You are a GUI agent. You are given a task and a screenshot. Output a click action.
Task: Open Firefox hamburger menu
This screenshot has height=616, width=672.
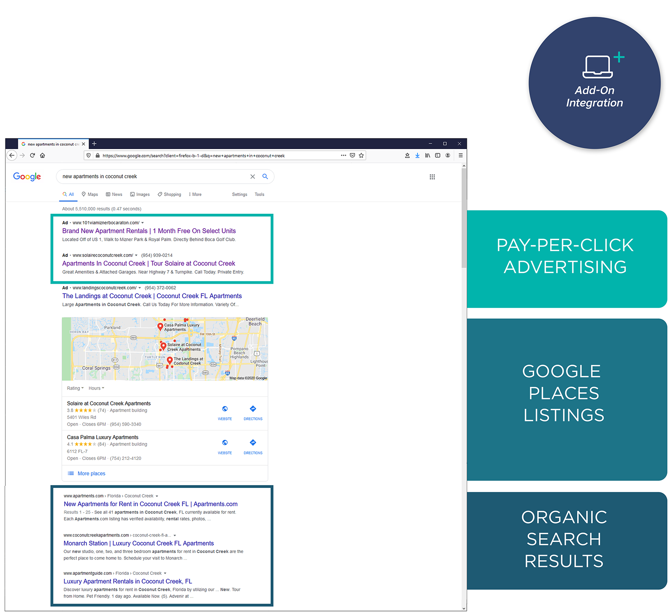[x=460, y=155]
